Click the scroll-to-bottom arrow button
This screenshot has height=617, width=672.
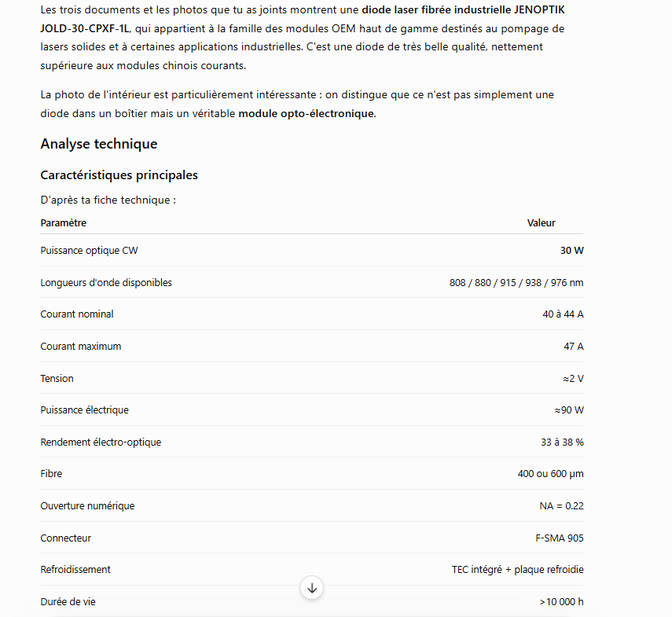311,588
